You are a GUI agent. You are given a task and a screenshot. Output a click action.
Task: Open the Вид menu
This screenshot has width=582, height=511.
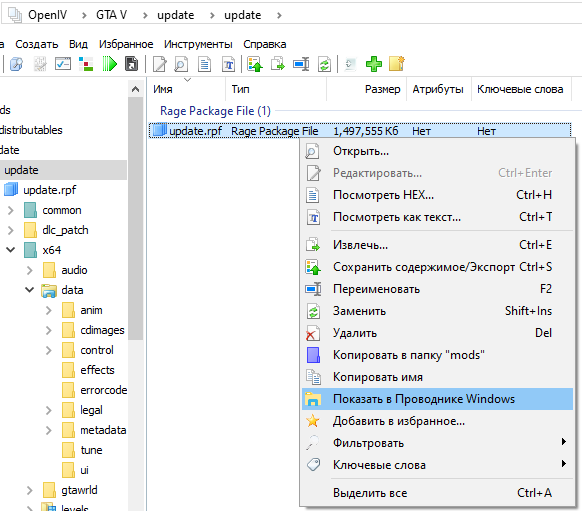click(x=78, y=44)
